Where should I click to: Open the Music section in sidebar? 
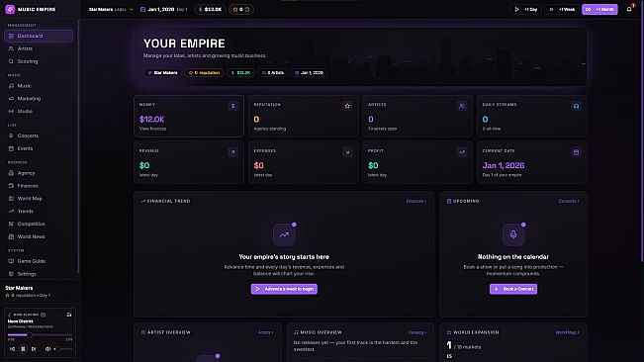[39, 86]
